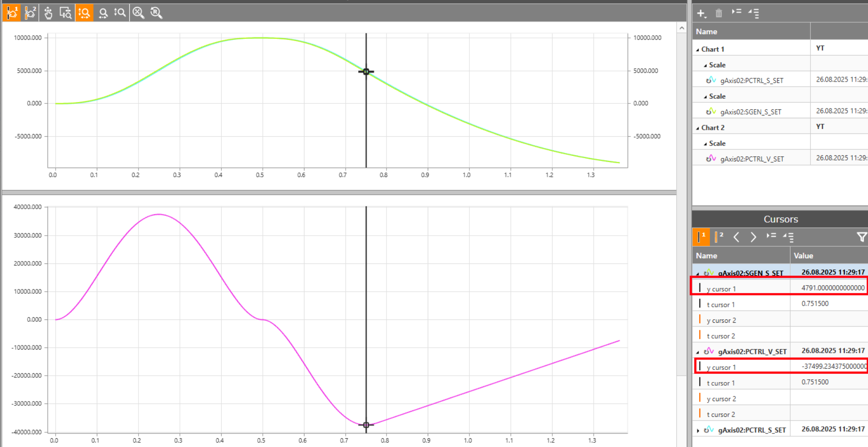Screen dimensions: 868x447
Task: Toggle cursor 1 in Cursors panel
Action: coord(701,237)
